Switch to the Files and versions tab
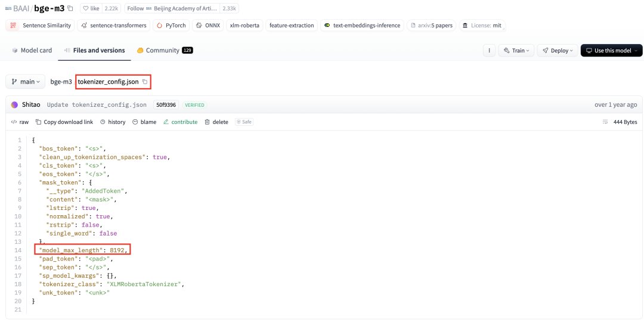This screenshot has height=322, width=644. point(94,50)
